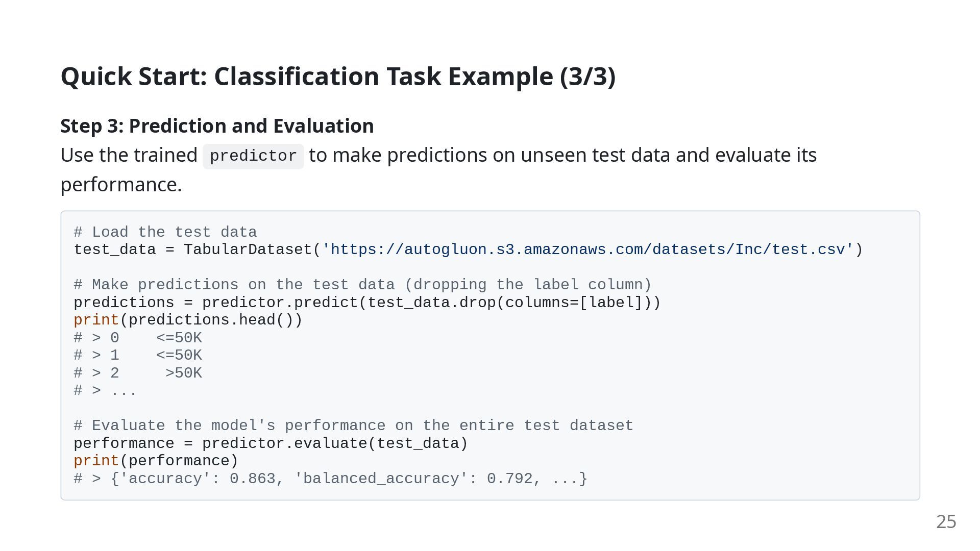
Task: Click the '# > 1 <=50K' output line
Action: coord(138,355)
